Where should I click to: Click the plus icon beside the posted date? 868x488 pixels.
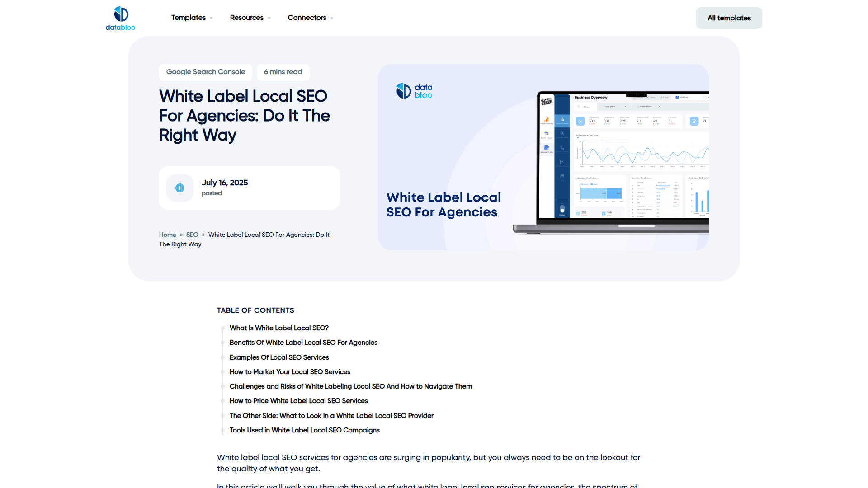[x=179, y=188]
